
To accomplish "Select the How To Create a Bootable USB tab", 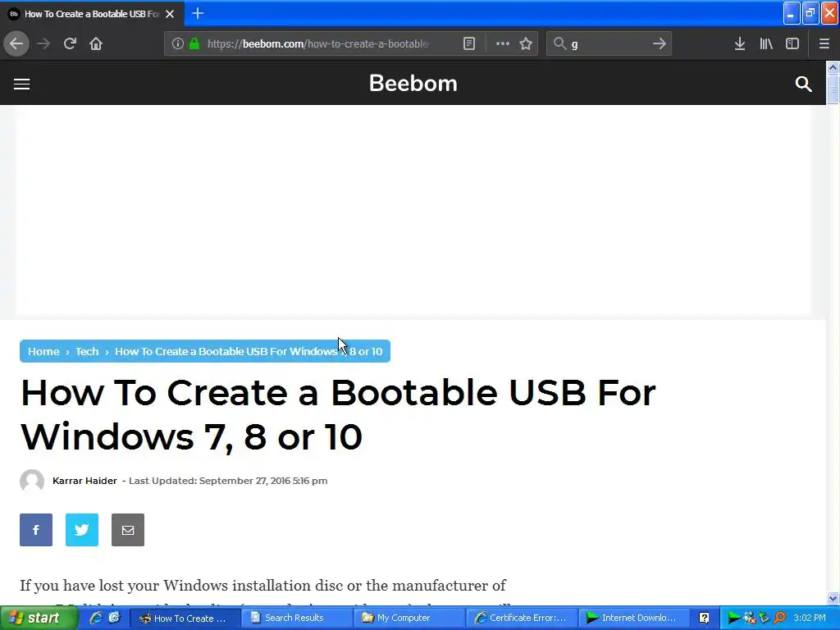I will (x=91, y=13).
